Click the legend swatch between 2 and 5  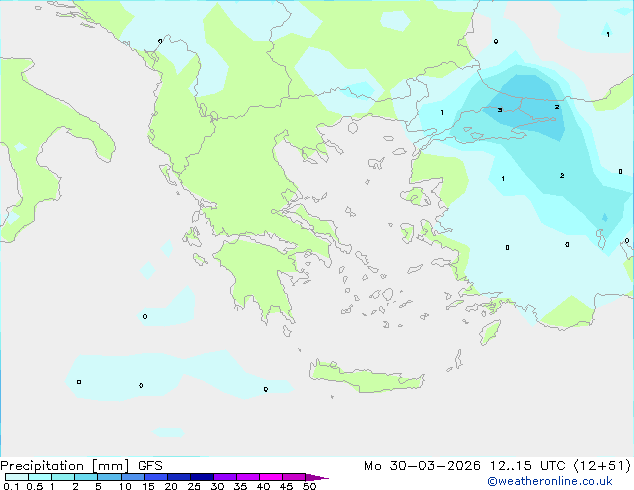[86, 477]
